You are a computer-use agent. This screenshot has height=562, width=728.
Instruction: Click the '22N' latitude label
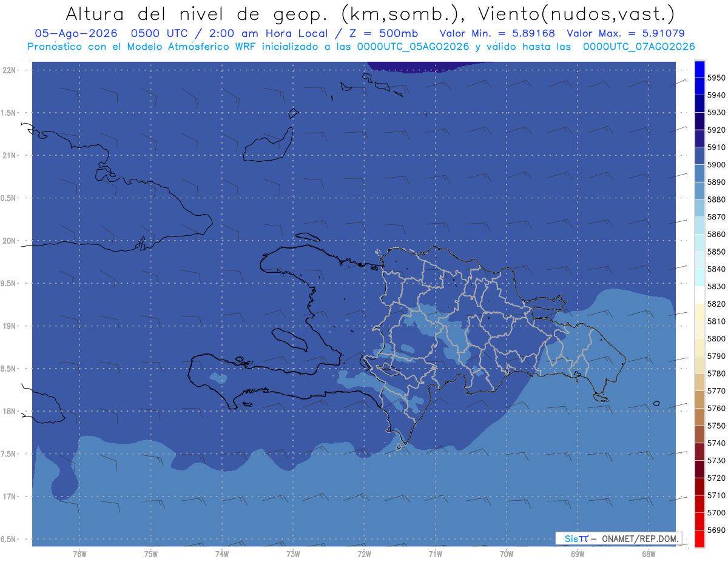(10, 70)
